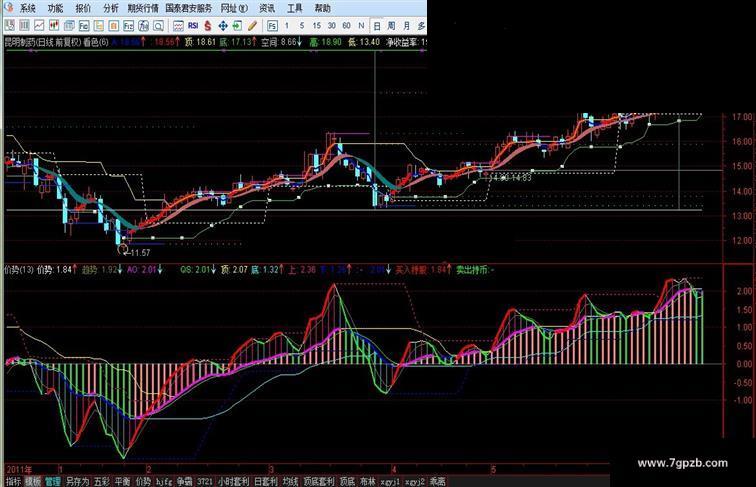Click the magnifier search toolbar icon

pyautogui.click(x=158, y=26)
